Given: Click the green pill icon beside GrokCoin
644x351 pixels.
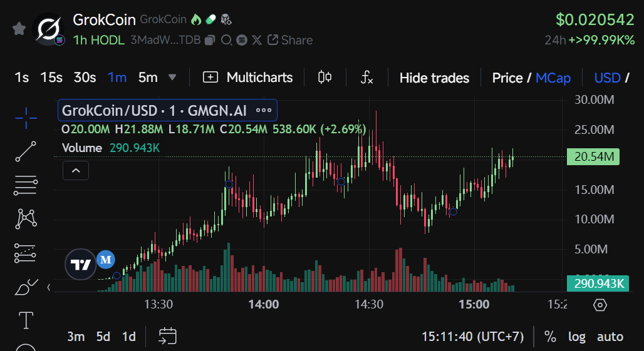Looking at the screenshot, I should [210, 19].
